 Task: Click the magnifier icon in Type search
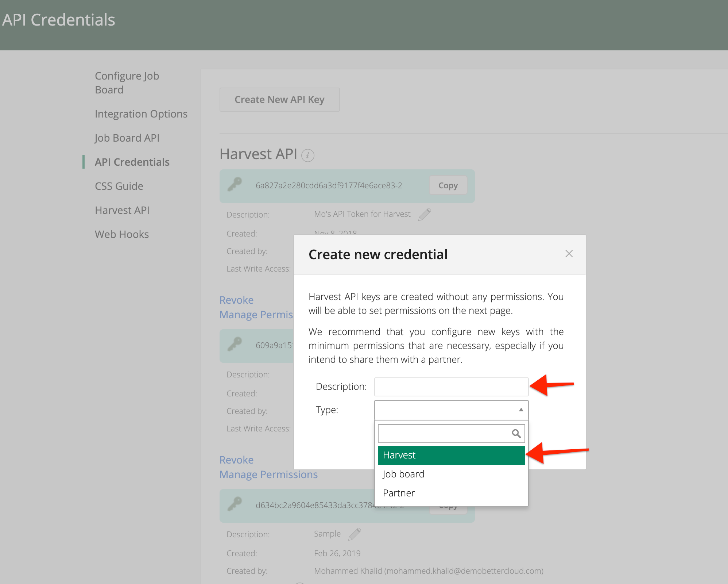[516, 433]
